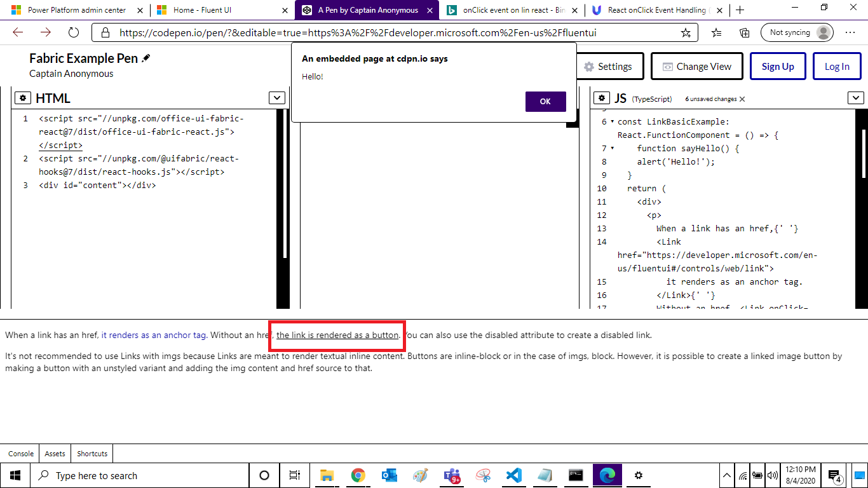This screenshot has height=488, width=868.
Task: Expand the HTML panel view dropdown
Action: pyautogui.click(x=276, y=98)
